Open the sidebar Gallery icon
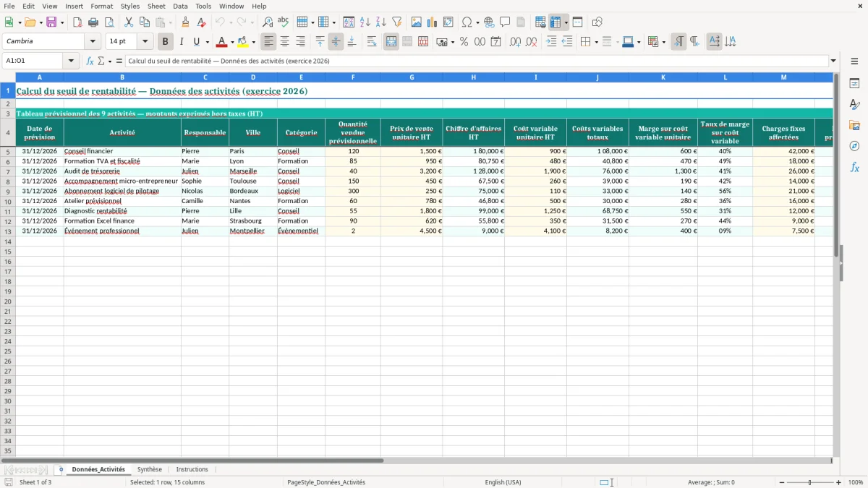This screenshot has width=868, height=488. click(x=854, y=125)
